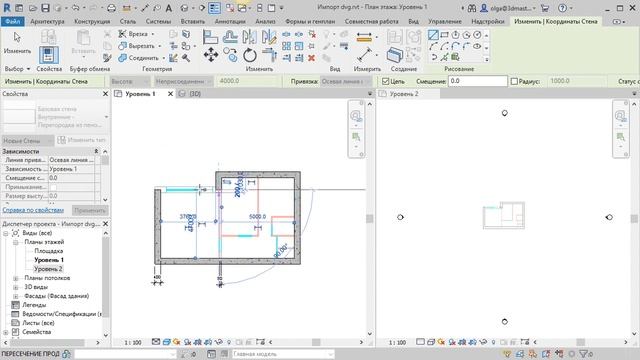Select the Align tool
This screenshot has width=640, height=360.
(210, 37)
